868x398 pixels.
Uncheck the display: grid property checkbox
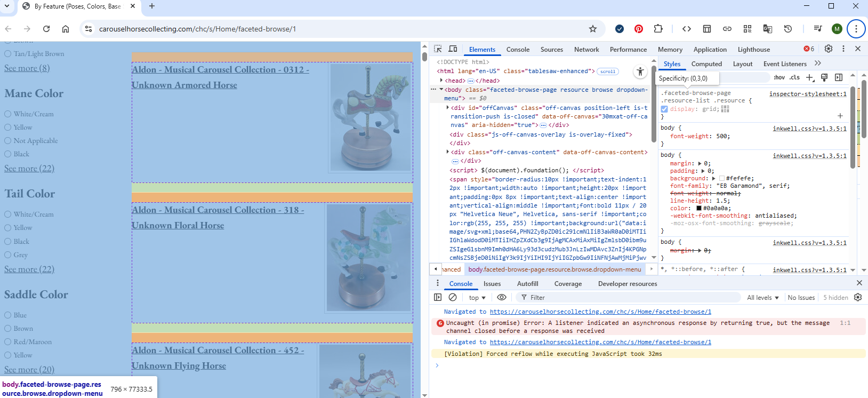pyautogui.click(x=664, y=109)
